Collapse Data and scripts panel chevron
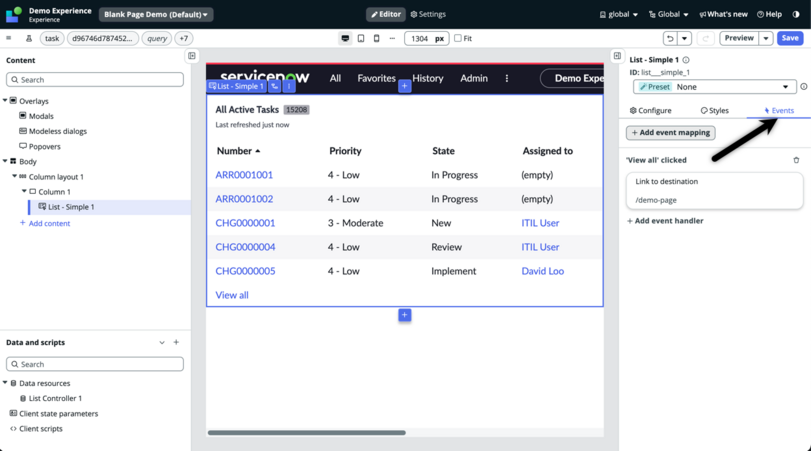Image resolution: width=811 pixels, height=451 pixels. (x=162, y=342)
